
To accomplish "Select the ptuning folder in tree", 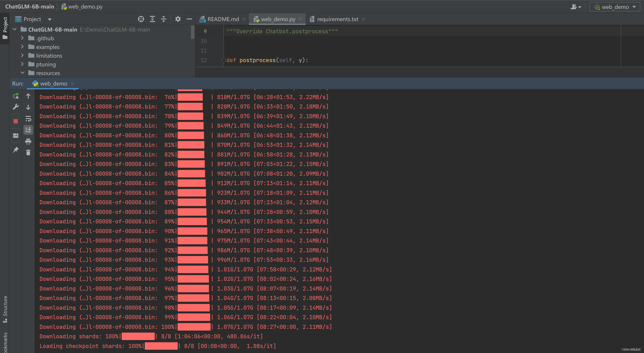I will [46, 64].
